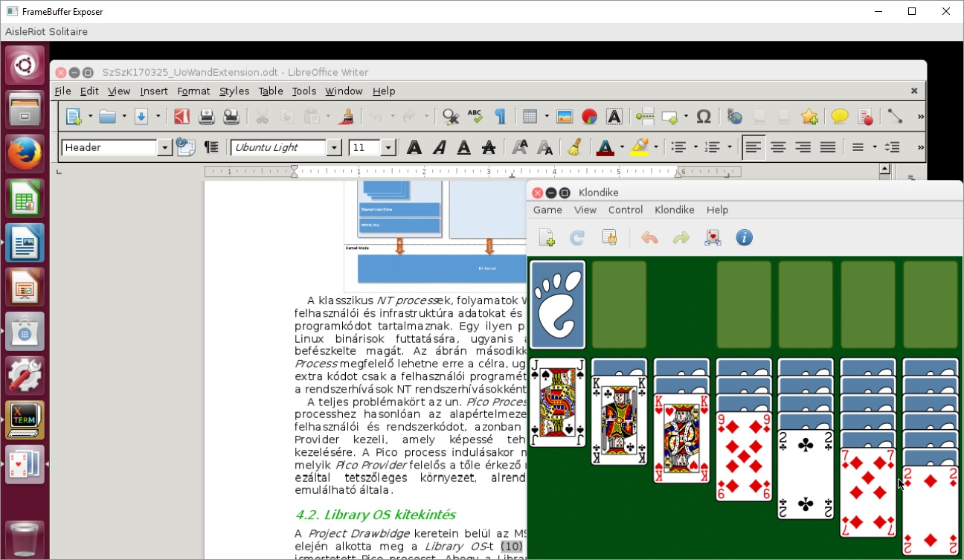Screen dimensions: 964x560
Task: Toggle strikethrough formatting in Writer
Action: (x=488, y=147)
